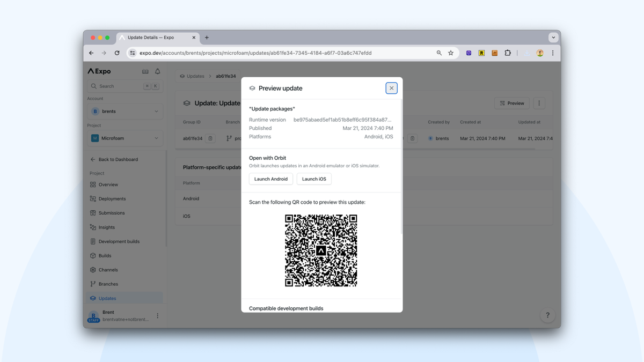The height and width of the screenshot is (362, 644).
Task: Click the Launch Android button
Action: pyautogui.click(x=270, y=179)
